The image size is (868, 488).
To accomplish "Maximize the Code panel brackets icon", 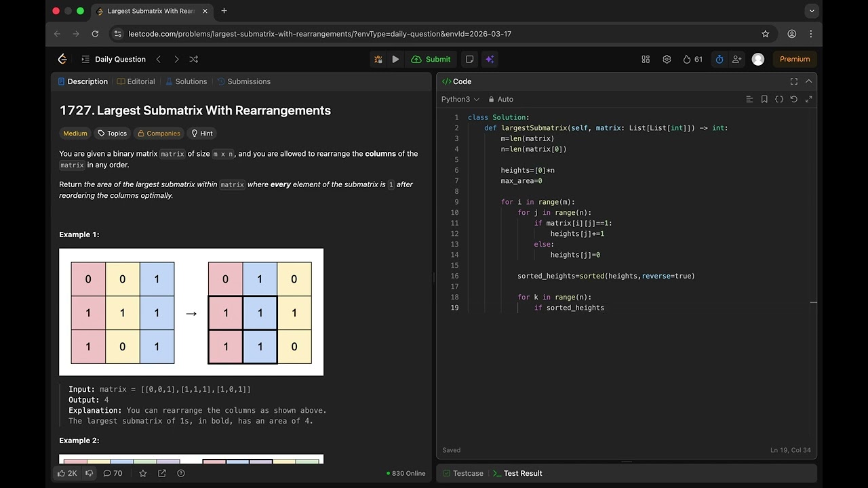I will pyautogui.click(x=793, y=81).
